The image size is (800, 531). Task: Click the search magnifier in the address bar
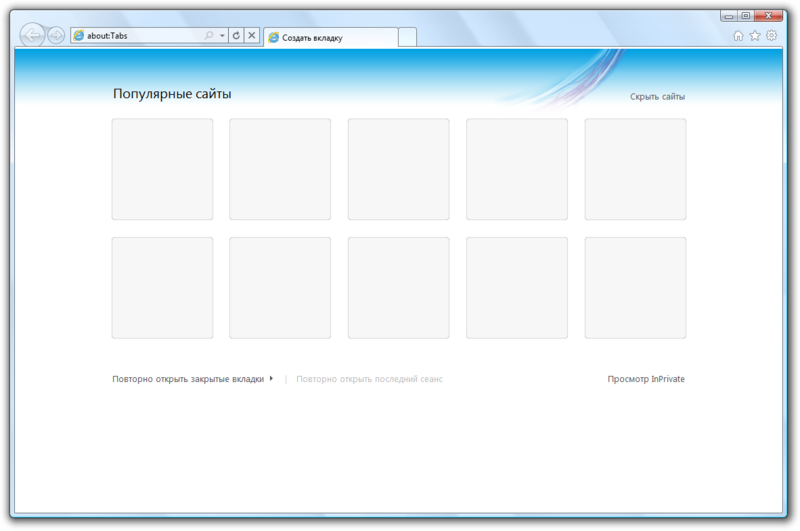pyautogui.click(x=208, y=35)
